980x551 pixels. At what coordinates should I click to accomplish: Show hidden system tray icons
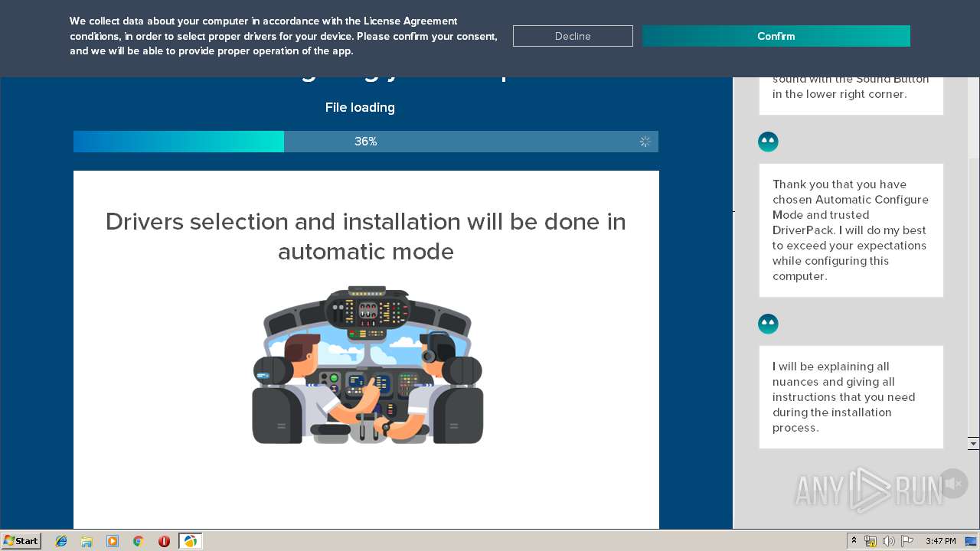click(x=854, y=541)
